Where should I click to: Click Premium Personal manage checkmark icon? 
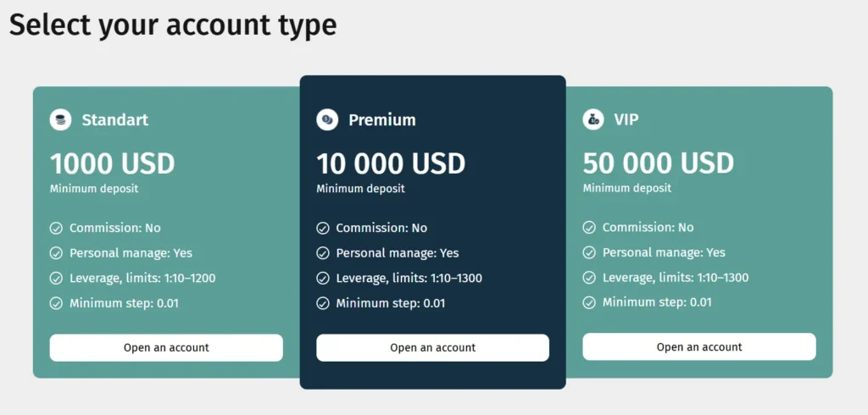coord(323,253)
